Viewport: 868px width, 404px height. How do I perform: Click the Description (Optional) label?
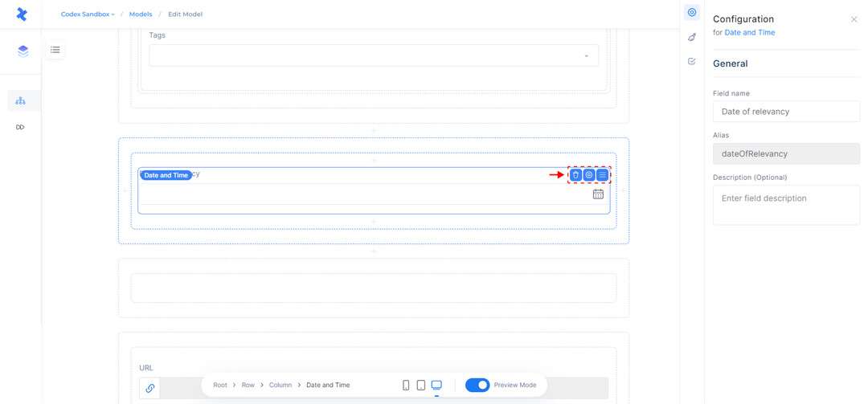(750, 177)
